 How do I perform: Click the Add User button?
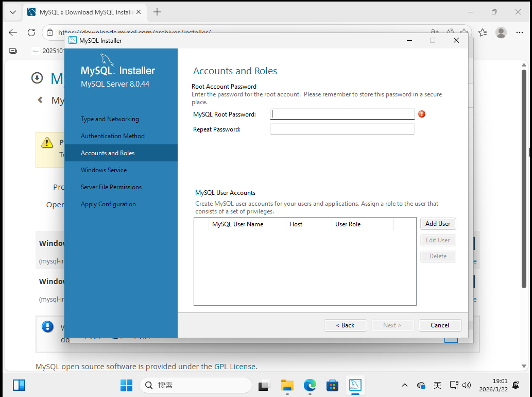438,224
